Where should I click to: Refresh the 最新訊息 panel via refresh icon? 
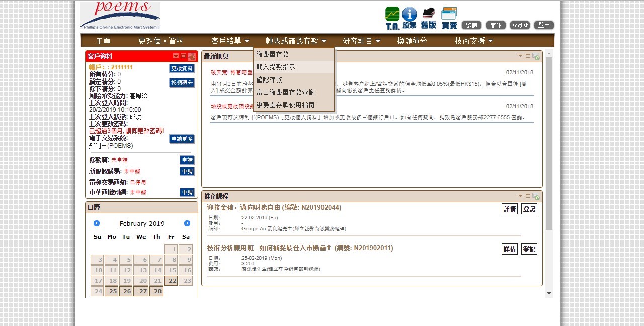(x=536, y=57)
